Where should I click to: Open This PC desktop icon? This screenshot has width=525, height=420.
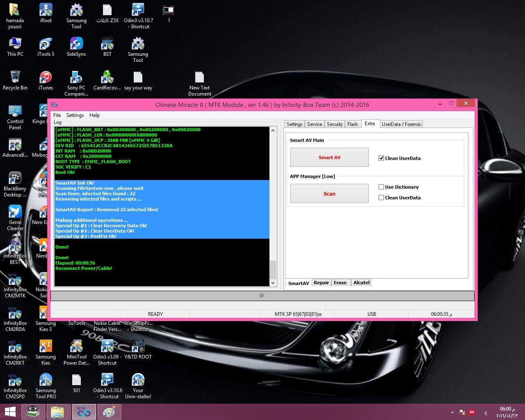15,47
